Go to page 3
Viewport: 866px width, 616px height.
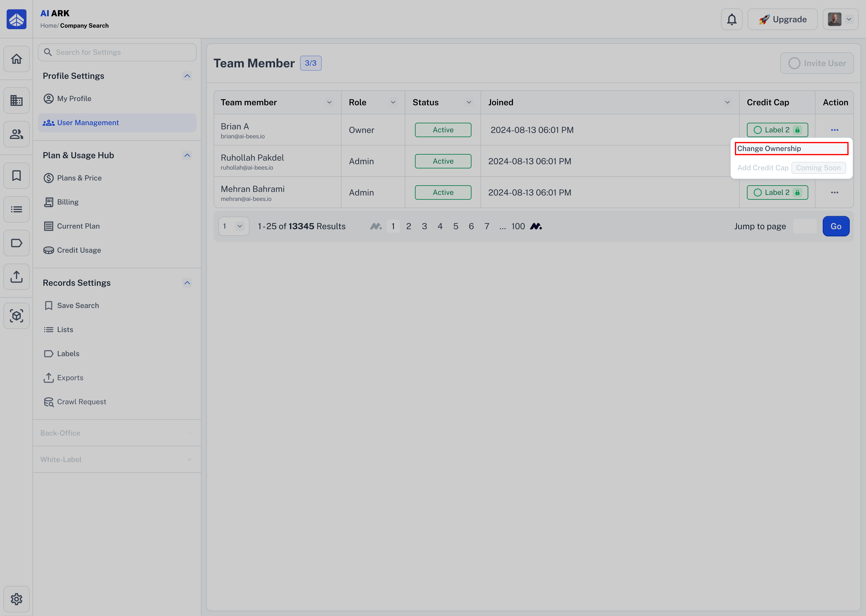(424, 226)
